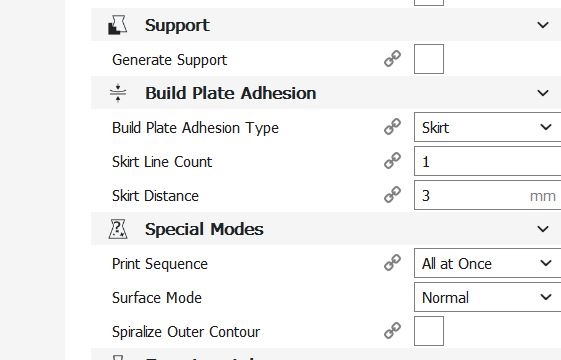Collapse the Build Plate Adhesion section chevron
This screenshot has height=360, width=561.
(543, 93)
